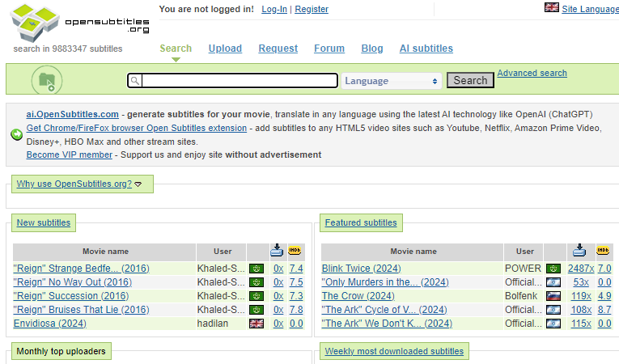Image resolution: width=619 pixels, height=364 pixels.
Task: Click language flag for Reign Strange Bedfe... row
Action: (x=257, y=269)
